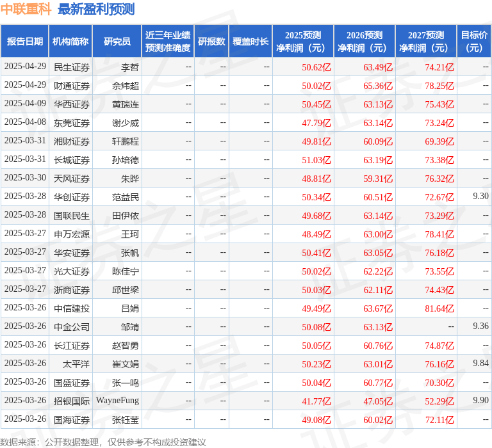Click the 数据来源 footer disclaimer text

pyautogui.click(x=103, y=442)
